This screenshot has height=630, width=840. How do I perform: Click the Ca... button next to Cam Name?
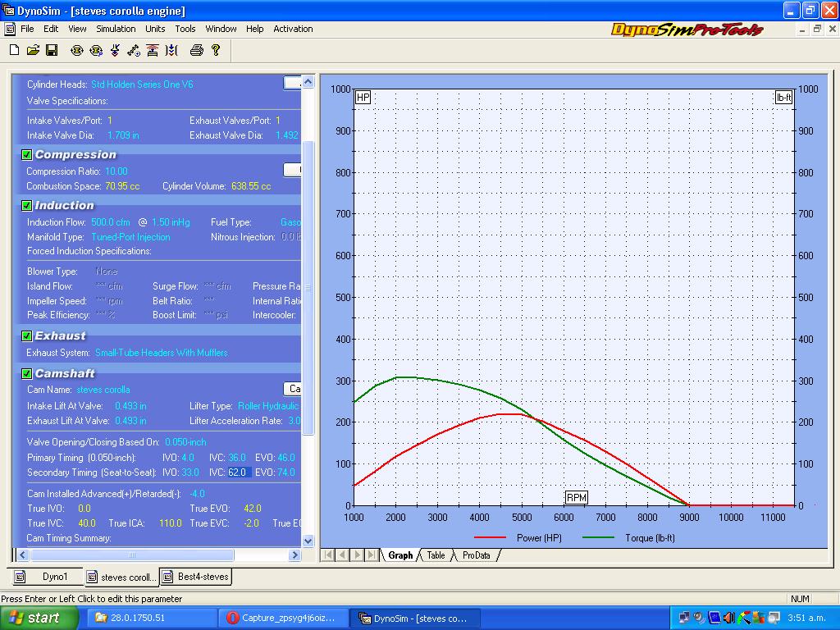293,389
